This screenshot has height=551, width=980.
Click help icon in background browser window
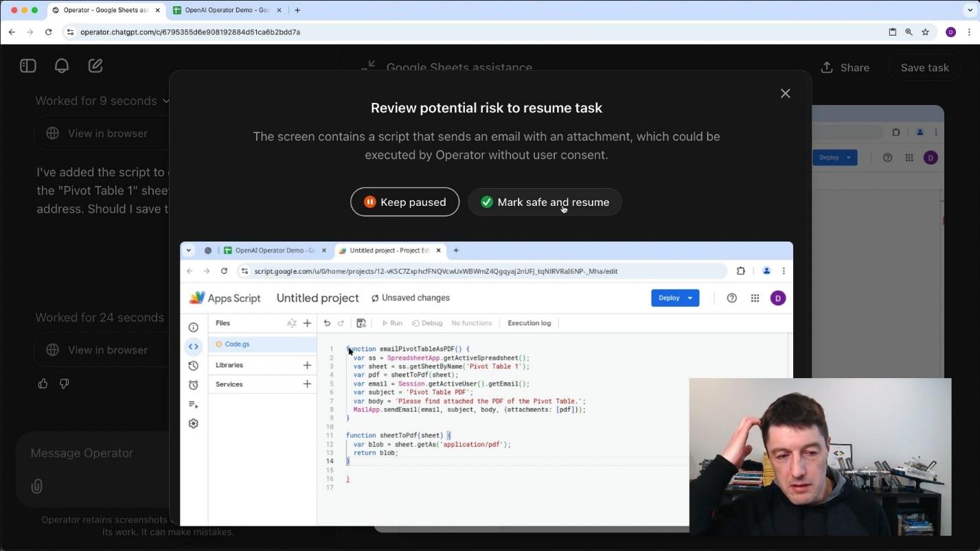point(887,157)
